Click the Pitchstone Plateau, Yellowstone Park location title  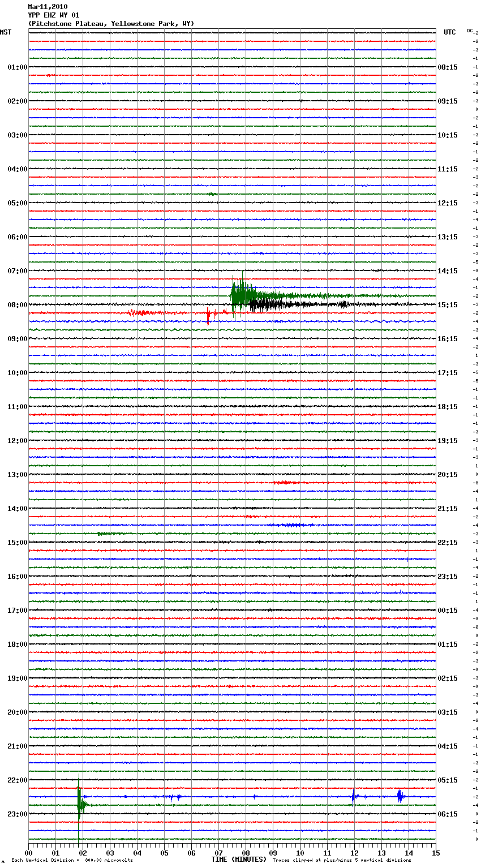point(111,24)
